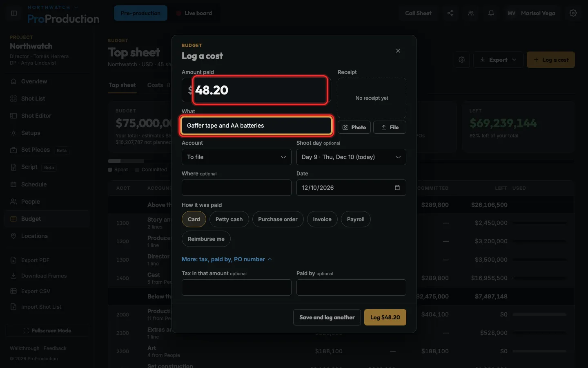This screenshot has height=368, width=588.
Task: Select Reimburse me payment option
Action: point(206,239)
